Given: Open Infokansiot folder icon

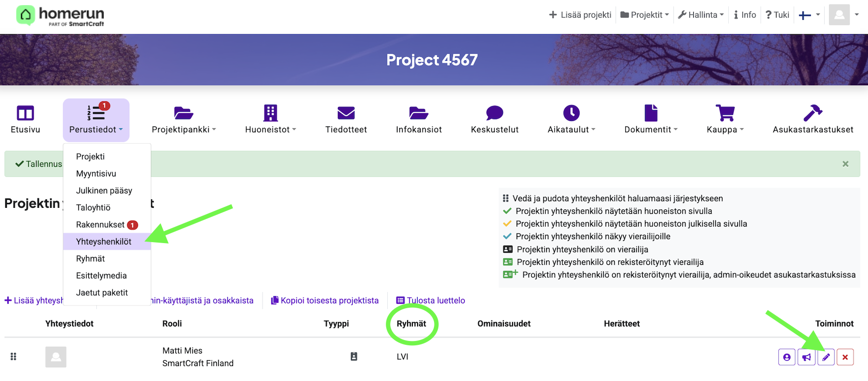Looking at the screenshot, I should (x=419, y=119).
